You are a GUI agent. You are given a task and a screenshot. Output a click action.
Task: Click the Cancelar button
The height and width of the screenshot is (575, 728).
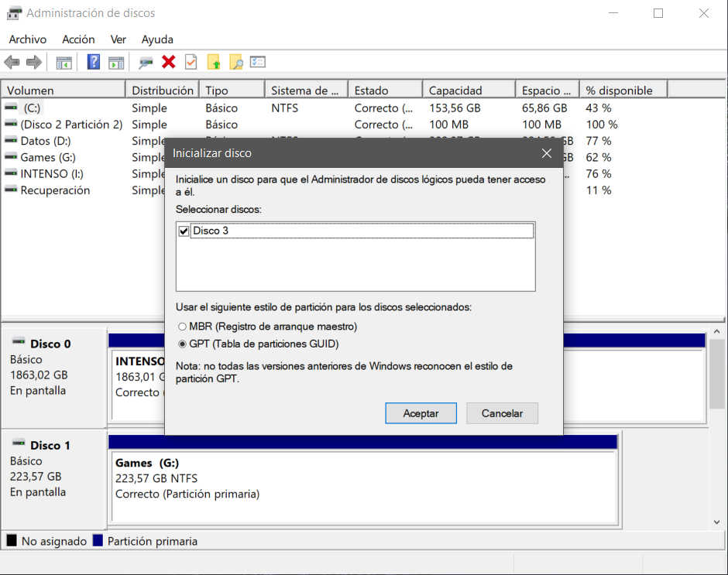[502, 413]
